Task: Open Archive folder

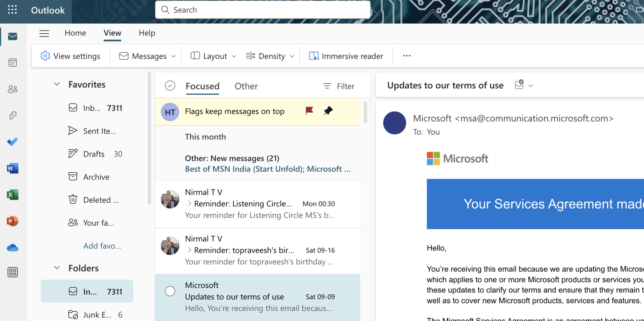Action: [x=89, y=177]
